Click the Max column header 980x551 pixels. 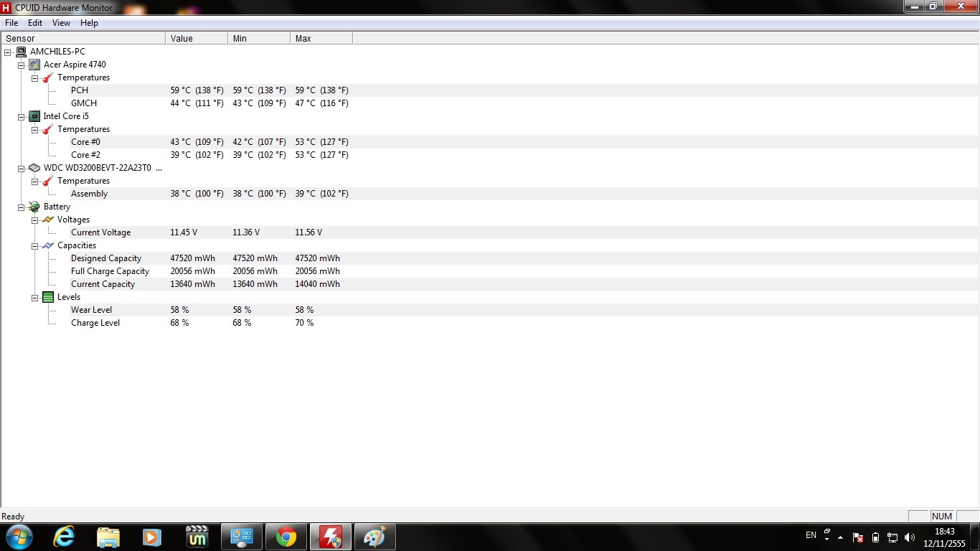pyautogui.click(x=321, y=38)
